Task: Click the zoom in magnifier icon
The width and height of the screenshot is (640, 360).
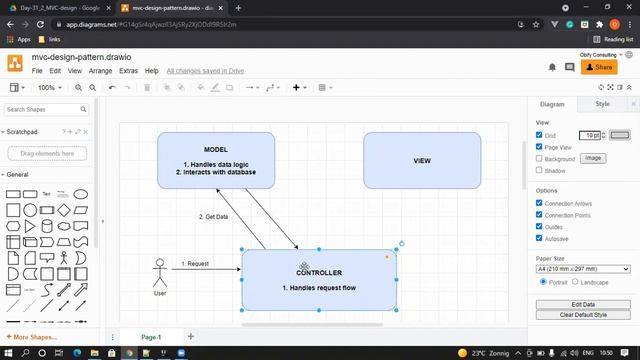Action: pyautogui.click(x=78, y=88)
